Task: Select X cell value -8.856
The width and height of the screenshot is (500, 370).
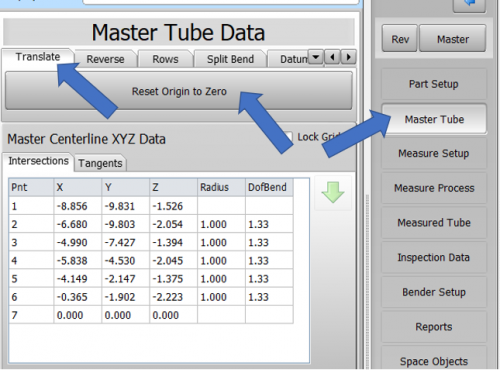Action: click(x=78, y=206)
